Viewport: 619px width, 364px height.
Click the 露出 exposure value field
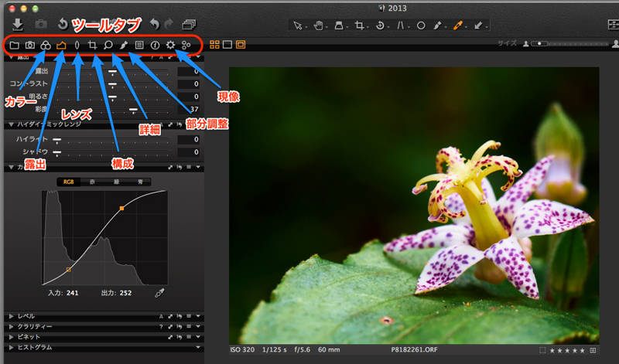point(189,72)
